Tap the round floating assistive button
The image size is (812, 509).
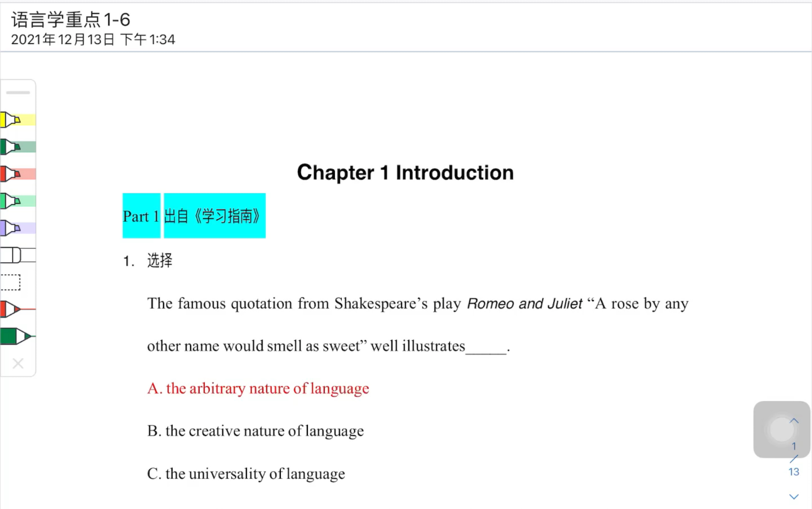tap(781, 429)
